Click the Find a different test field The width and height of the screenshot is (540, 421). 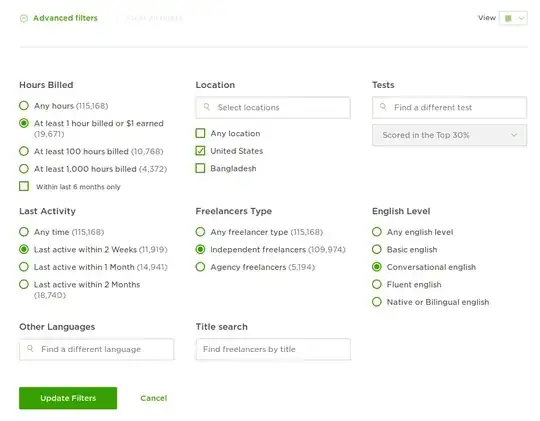[449, 107]
